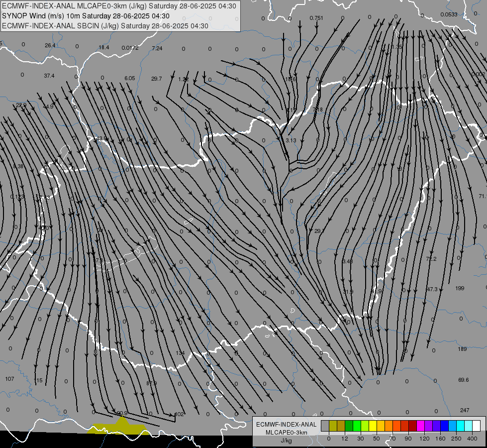This screenshot has height=448, width=487.
Task: Click the SBCIN (J/kg) title line
Action: pyautogui.click(x=105, y=26)
